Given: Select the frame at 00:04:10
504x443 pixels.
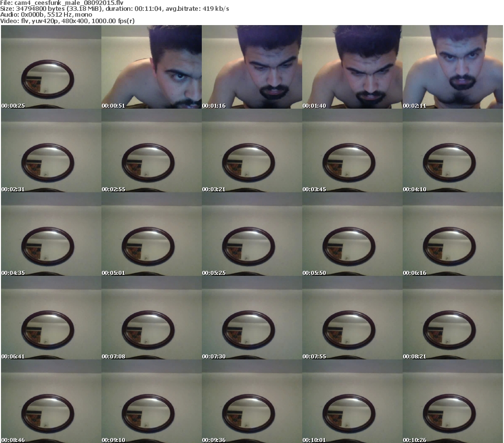Looking at the screenshot, I should click(x=453, y=150).
